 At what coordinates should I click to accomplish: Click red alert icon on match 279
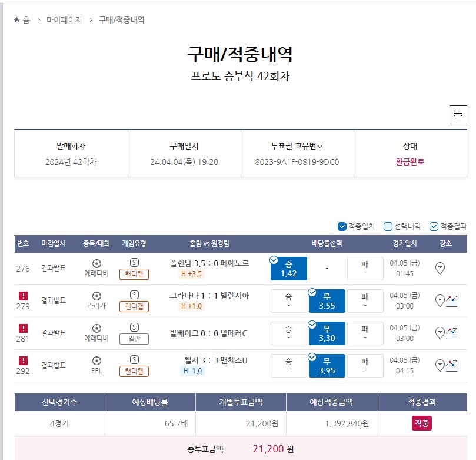point(23,296)
